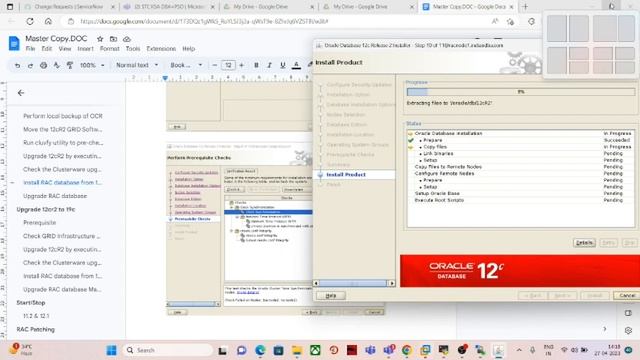Open Microsoft Edge from taskbar
The image size is (640, 360).
point(260,350)
